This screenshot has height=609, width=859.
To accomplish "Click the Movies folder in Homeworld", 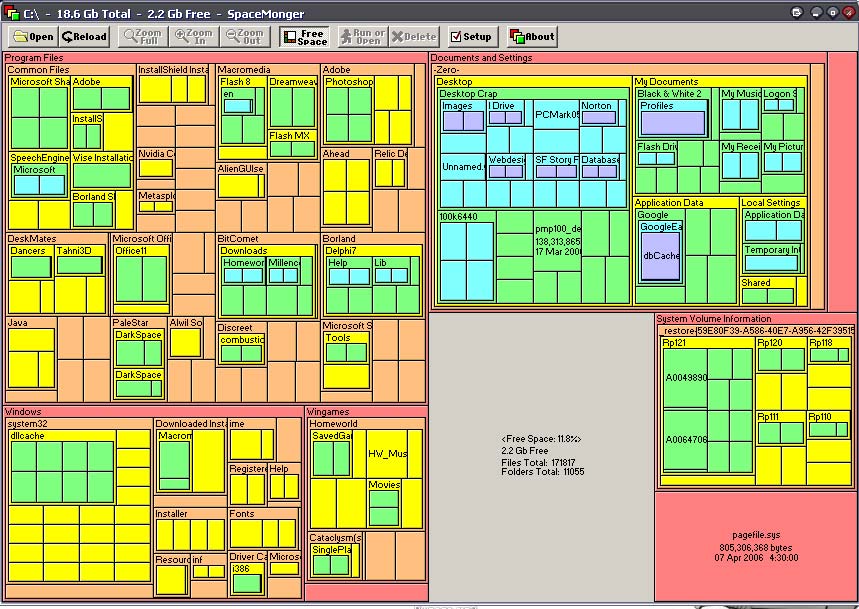I will (384, 503).
